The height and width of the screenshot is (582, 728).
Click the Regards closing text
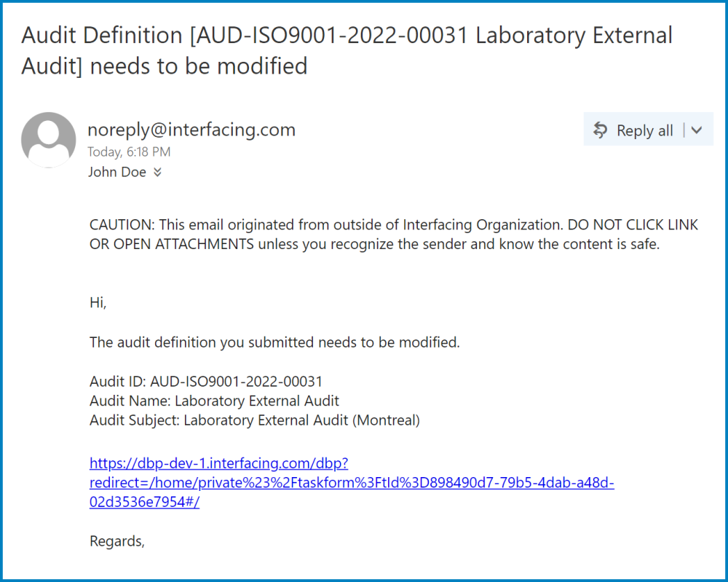(116, 540)
